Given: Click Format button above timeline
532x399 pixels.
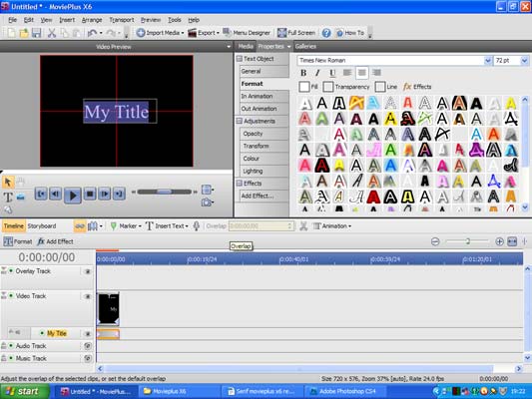Looking at the screenshot, I should click(x=18, y=241).
